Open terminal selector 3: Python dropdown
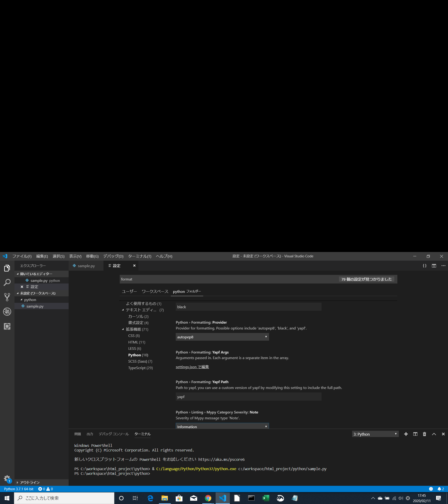 375,434
